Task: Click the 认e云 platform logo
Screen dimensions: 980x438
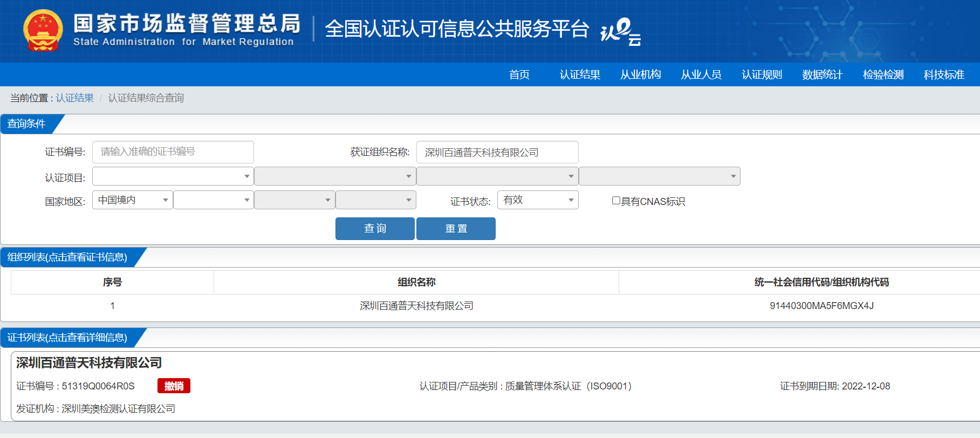Action: (621, 32)
